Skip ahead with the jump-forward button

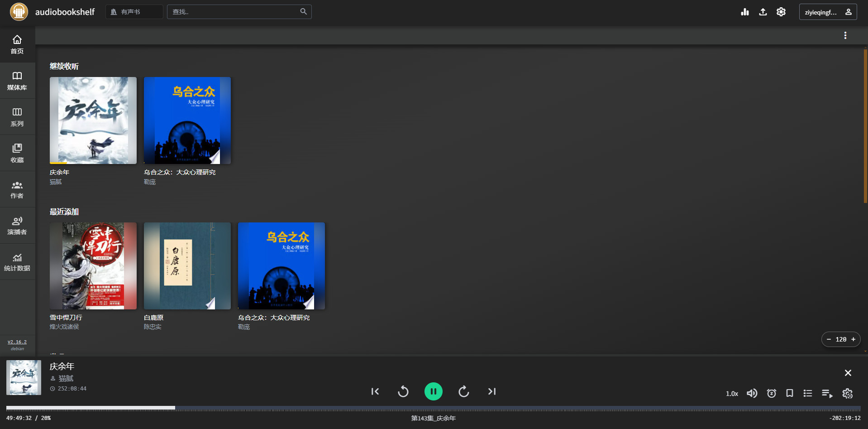click(x=464, y=391)
